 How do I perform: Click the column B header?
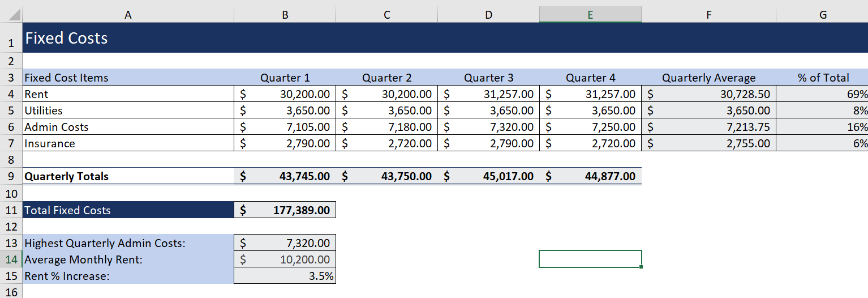[x=285, y=16]
